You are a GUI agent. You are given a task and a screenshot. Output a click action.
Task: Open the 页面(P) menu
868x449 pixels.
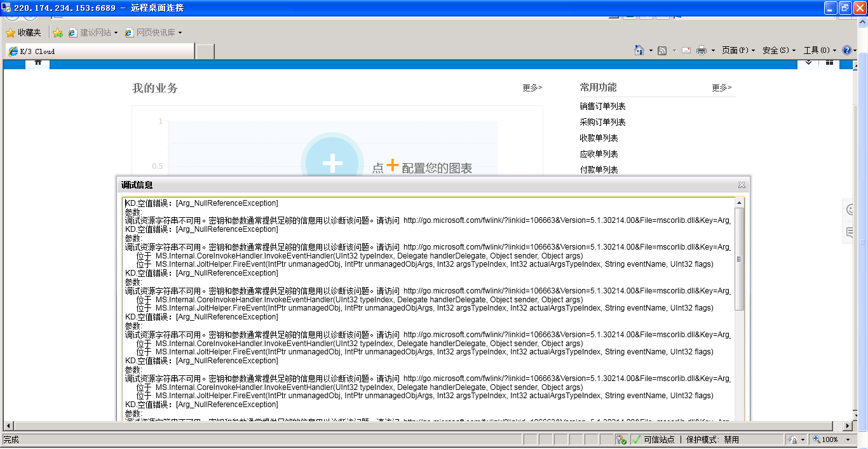[x=738, y=50]
